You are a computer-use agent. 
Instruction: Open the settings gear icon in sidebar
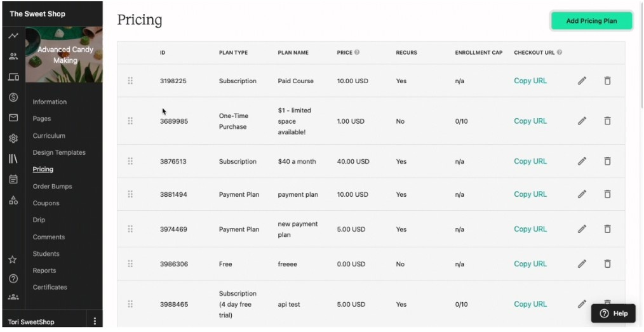[x=13, y=138]
